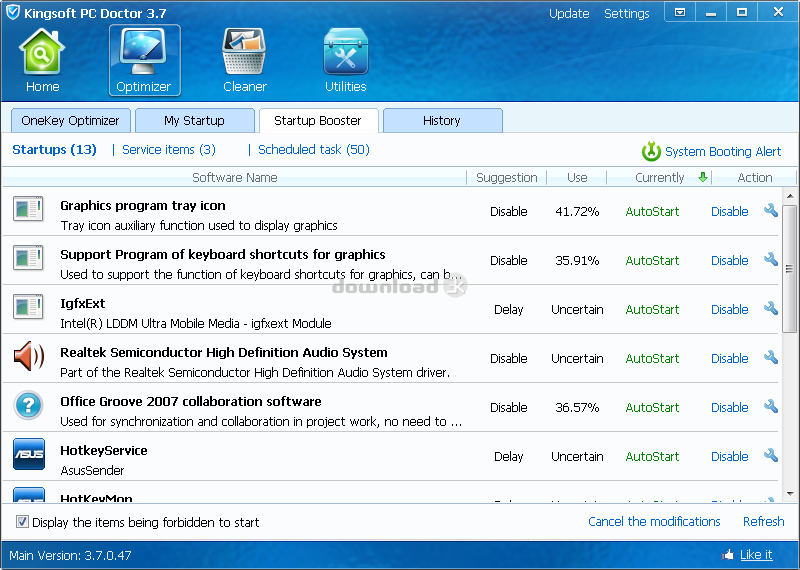This screenshot has height=570, width=800.
Task: Switch to the My Startup tab
Action: coord(194,120)
